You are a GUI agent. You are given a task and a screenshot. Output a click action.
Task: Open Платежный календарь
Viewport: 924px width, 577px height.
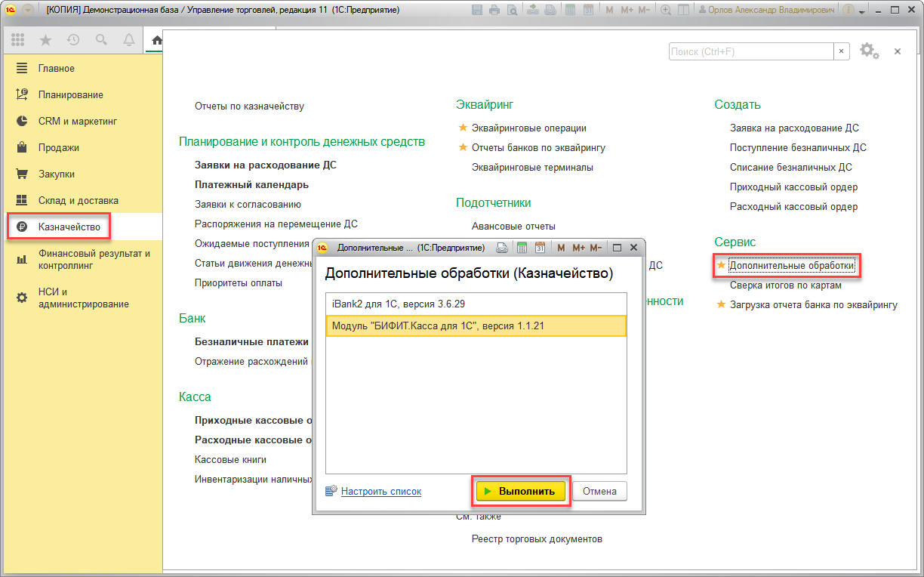(251, 184)
